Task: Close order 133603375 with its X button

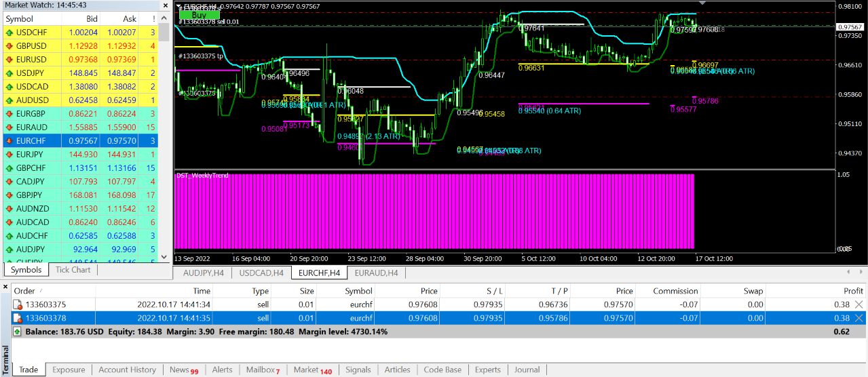Action: click(x=859, y=304)
